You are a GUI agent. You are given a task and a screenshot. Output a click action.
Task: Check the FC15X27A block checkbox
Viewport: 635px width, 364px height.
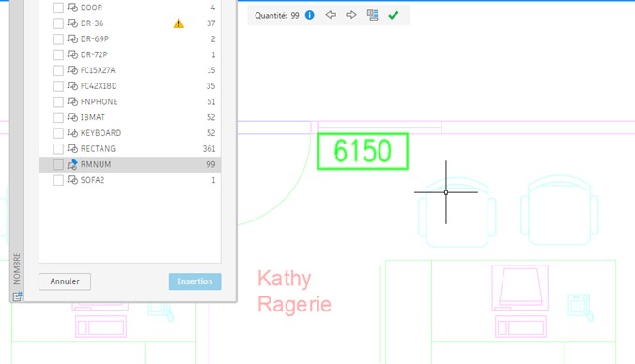pyautogui.click(x=58, y=70)
